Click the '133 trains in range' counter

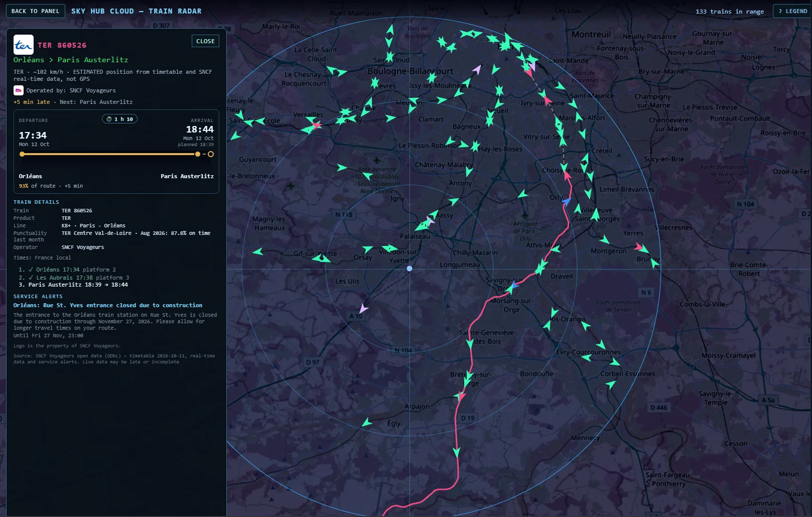[x=730, y=12]
